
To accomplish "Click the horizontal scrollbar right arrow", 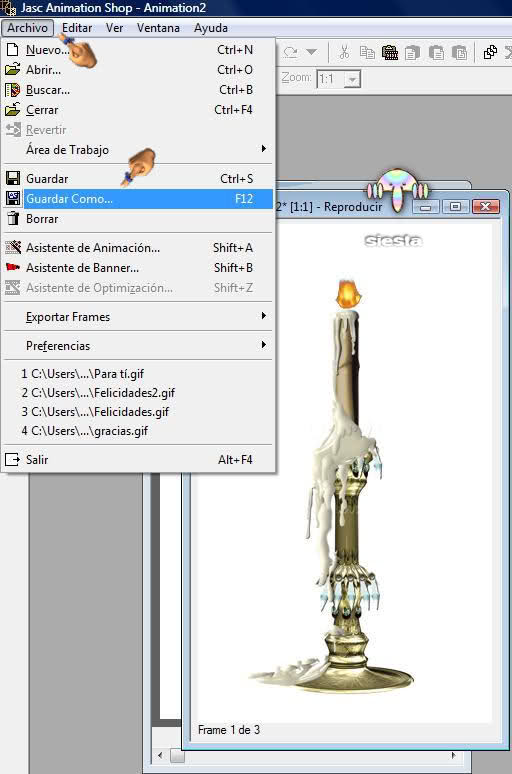I will [x=453, y=755].
